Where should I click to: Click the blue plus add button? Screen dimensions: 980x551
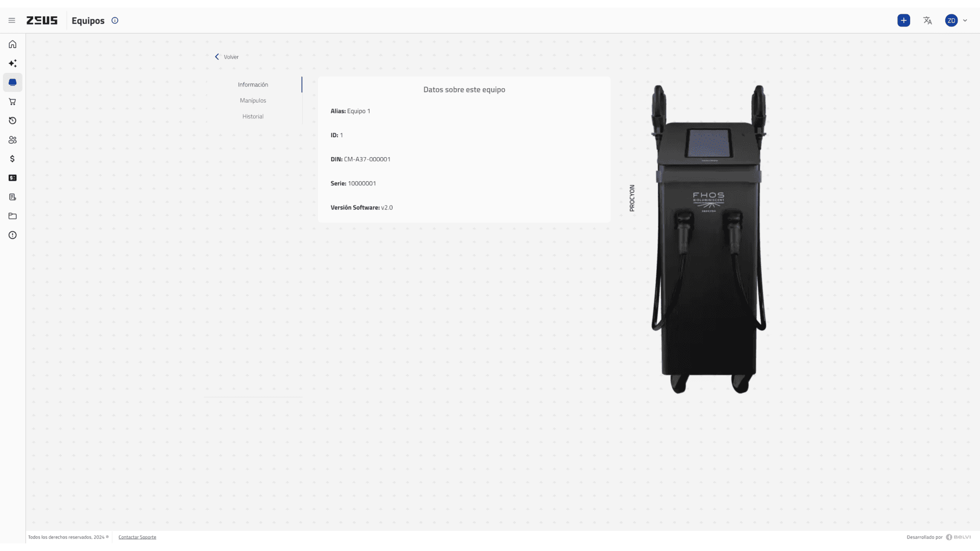click(x=903, y=20)
